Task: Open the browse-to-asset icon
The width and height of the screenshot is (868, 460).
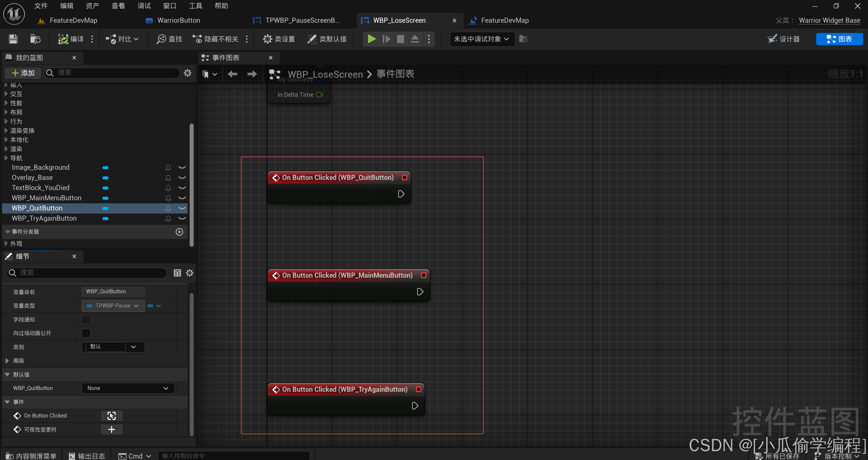Action: (35, 39)
